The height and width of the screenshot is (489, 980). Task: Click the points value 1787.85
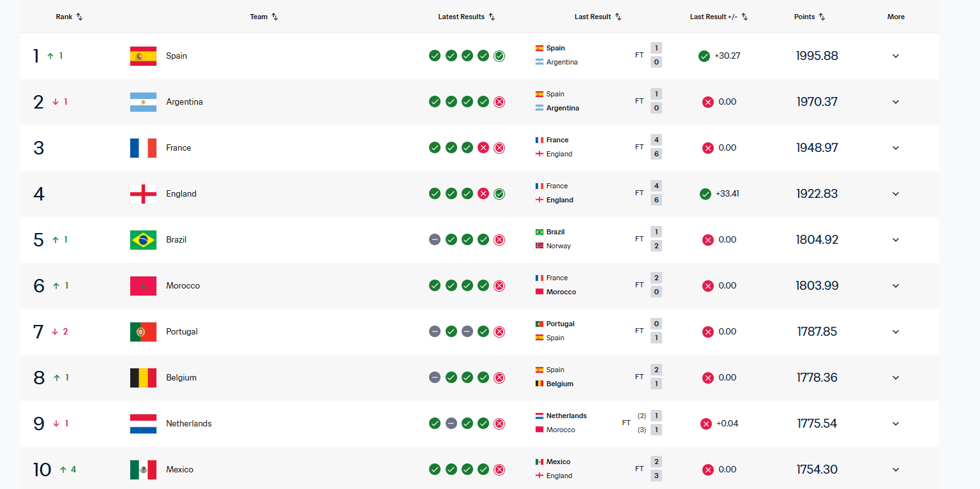(x=817, y=332)
